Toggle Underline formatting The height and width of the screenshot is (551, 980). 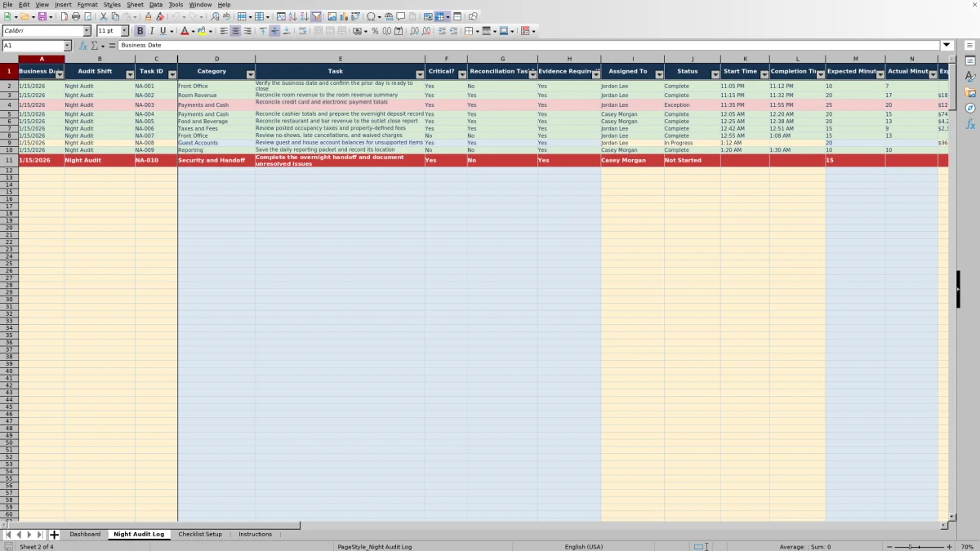163,31
